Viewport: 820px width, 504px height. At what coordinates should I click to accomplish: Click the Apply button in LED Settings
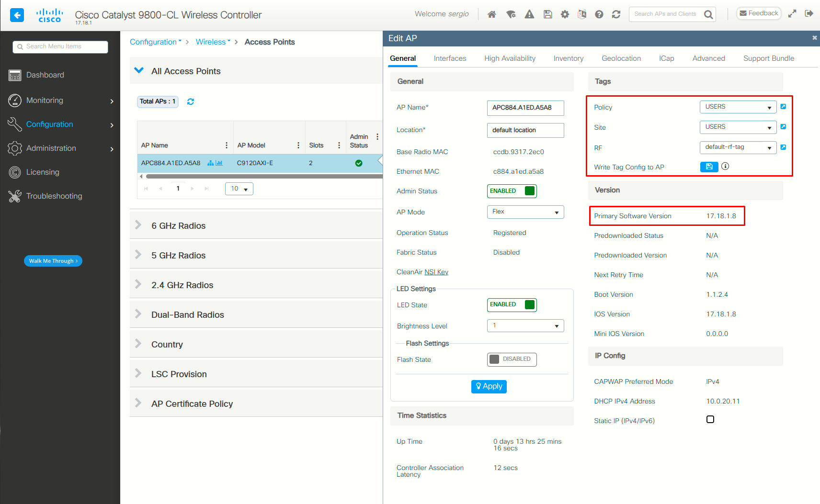[x=489, y=386]
